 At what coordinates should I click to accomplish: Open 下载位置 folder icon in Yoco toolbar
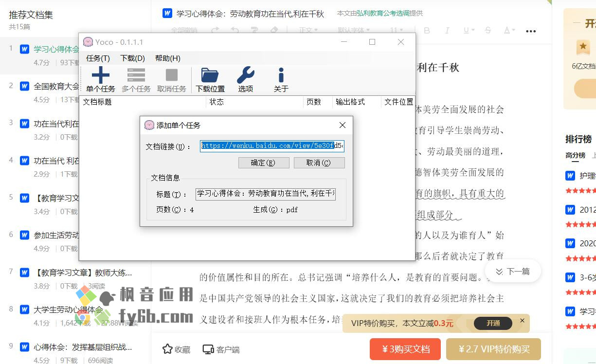pos(210,75)
